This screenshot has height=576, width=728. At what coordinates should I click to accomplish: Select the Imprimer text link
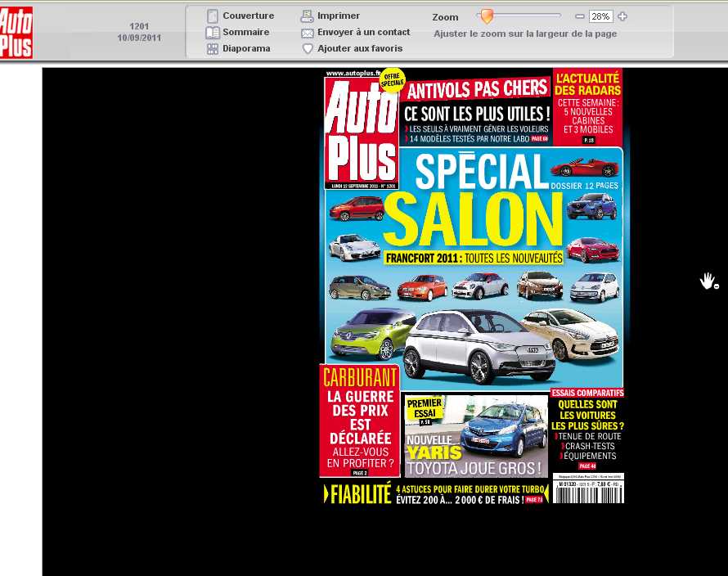click(x=339, y=16)
